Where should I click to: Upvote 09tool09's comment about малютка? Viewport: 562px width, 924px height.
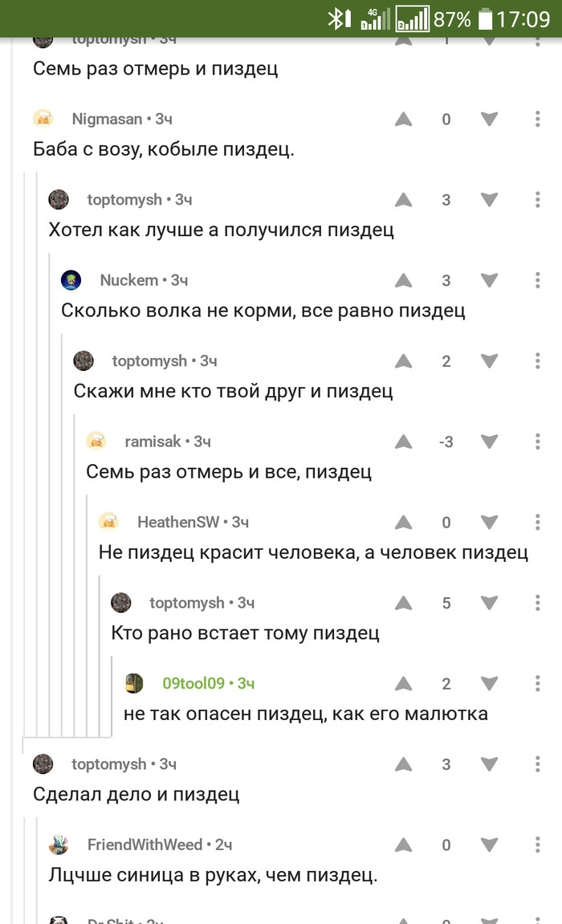(404, 683)
